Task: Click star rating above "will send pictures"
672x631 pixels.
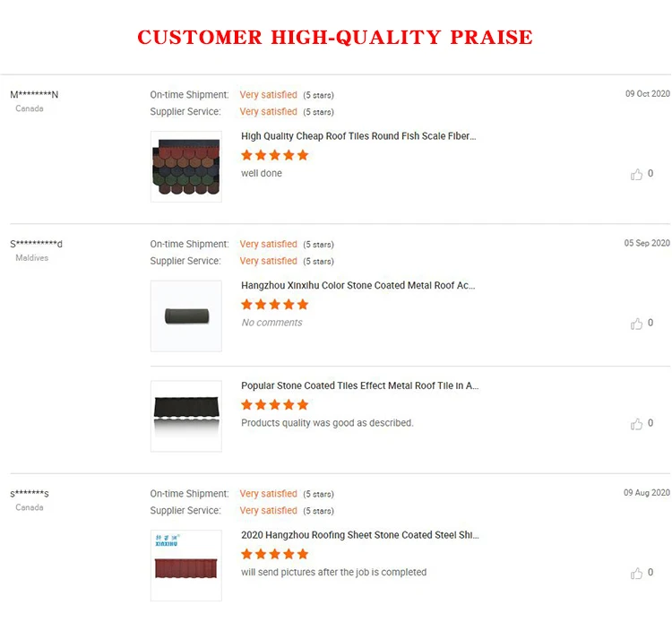Action: click(x=275, y=554)
